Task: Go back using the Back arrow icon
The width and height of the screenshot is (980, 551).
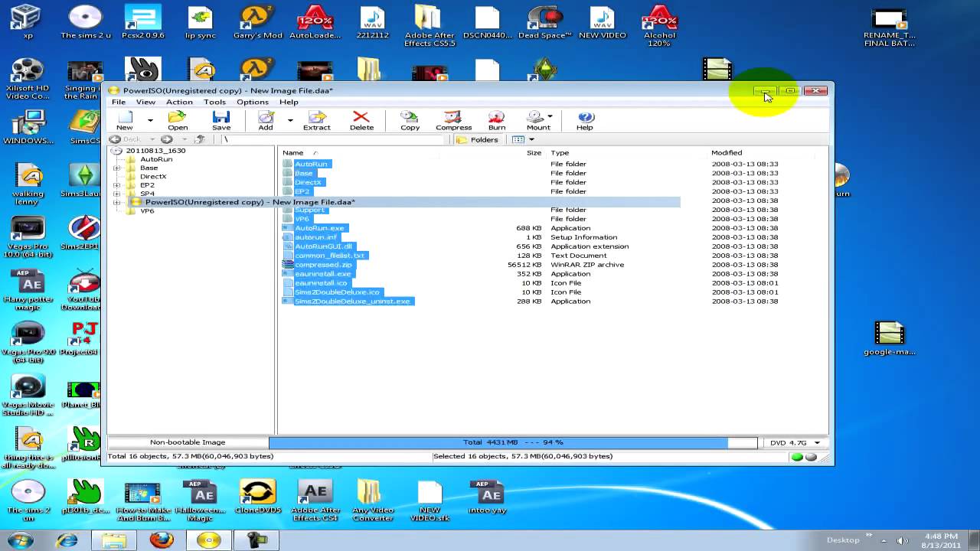Action: pos(115,139)
